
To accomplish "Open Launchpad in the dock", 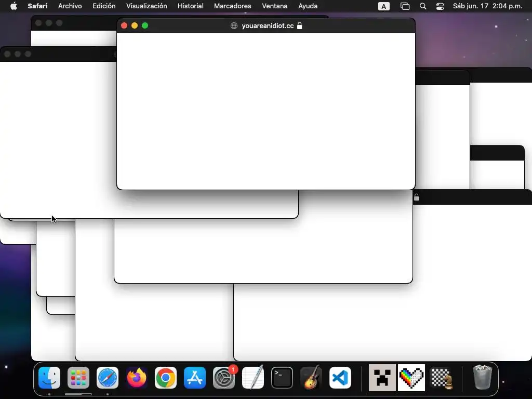I will coord(78,378).
